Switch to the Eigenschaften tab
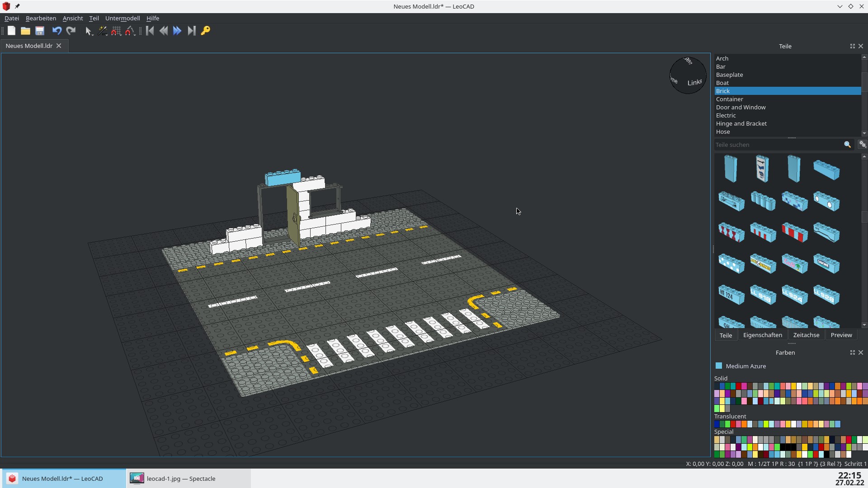Viewport: 868px width, 488px height. pyautogui.click(x=763, y=335)
